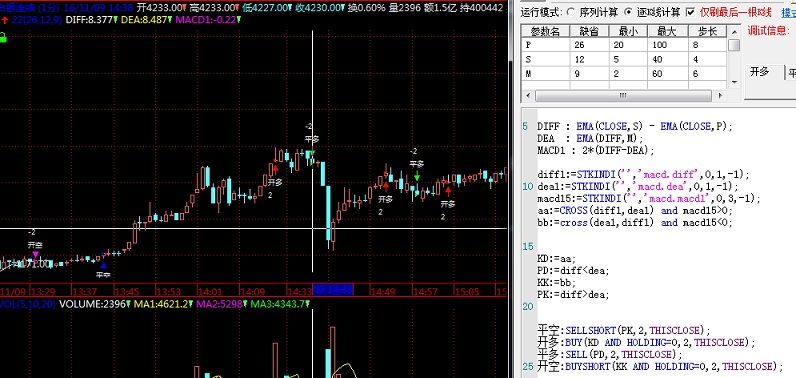Click parameter table scroll right arrow
The width and height of the screenshot is (796, 378).
[719, 95]
